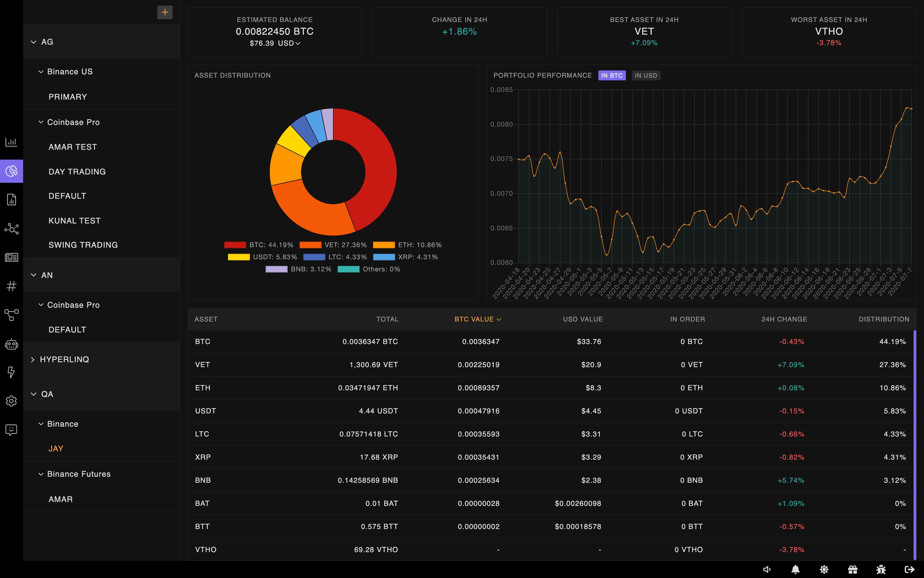Toggle the sound speaker icon
The width and height of the screenshot is (924, 578).
[767, 569]
